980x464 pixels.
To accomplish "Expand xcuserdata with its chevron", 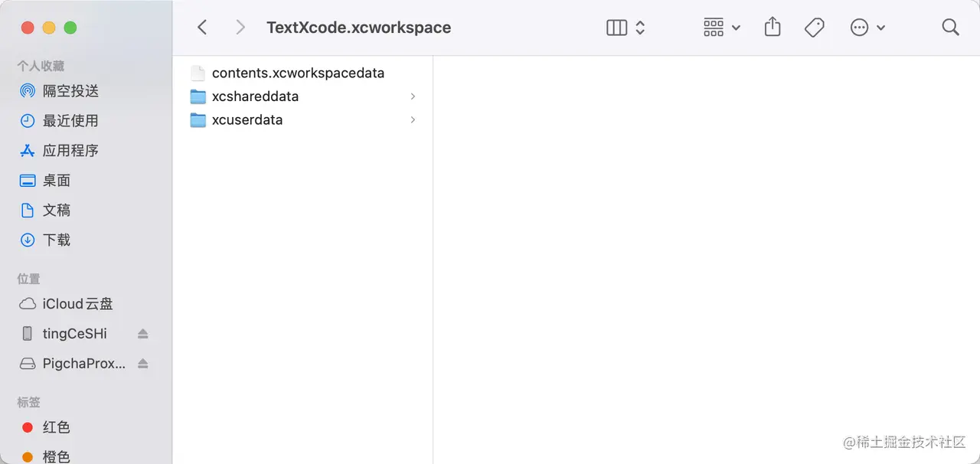I will pyautogui.click(x=413, y=119).
